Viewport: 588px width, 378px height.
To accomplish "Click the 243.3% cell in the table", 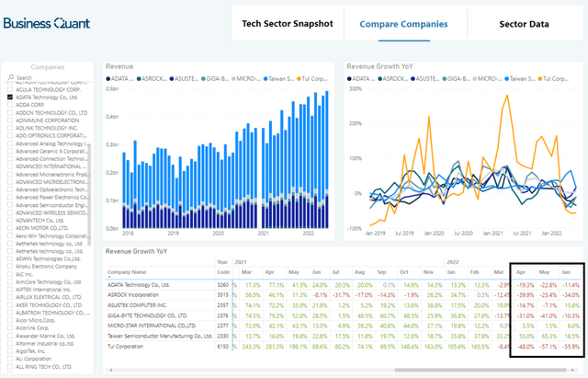I will (x=251, y=347).
